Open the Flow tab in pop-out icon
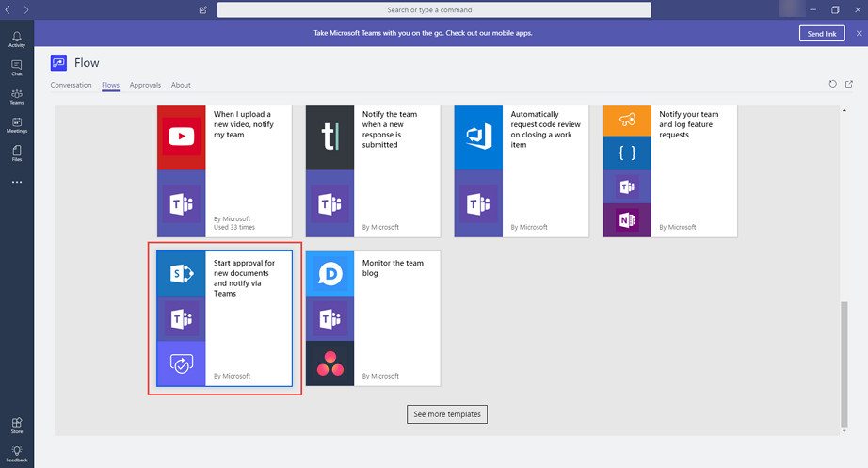The height and width of the screenshot is (468, 868). point(849,84)
